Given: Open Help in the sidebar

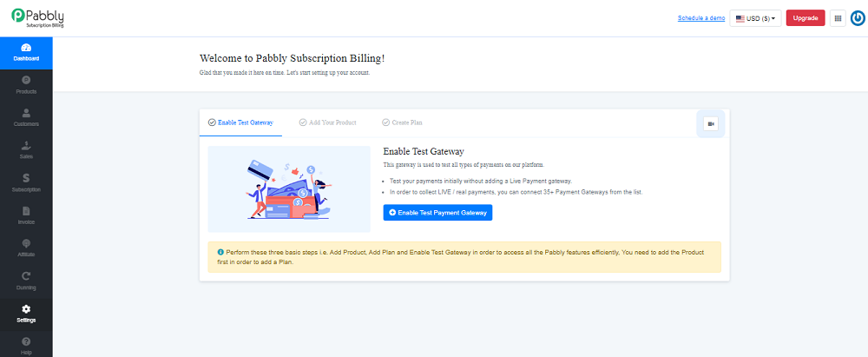Looking at the screenshot, I should [x=26, y=346].
